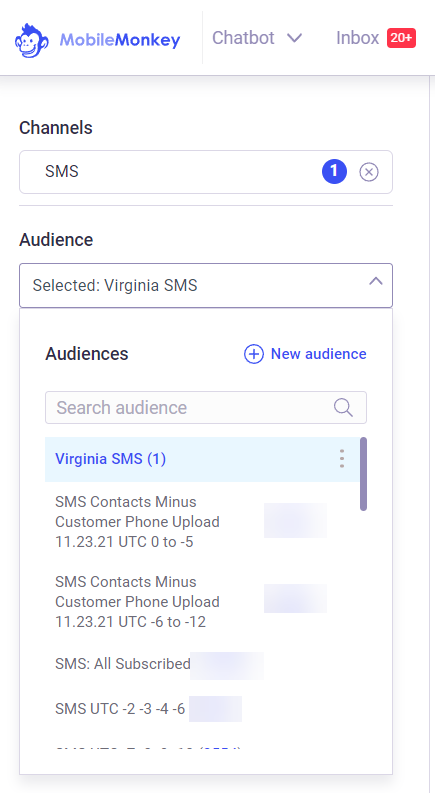Click the MobileMonkey wordmark link
This screenshot has height=793, width=435.
pos(120,40)
